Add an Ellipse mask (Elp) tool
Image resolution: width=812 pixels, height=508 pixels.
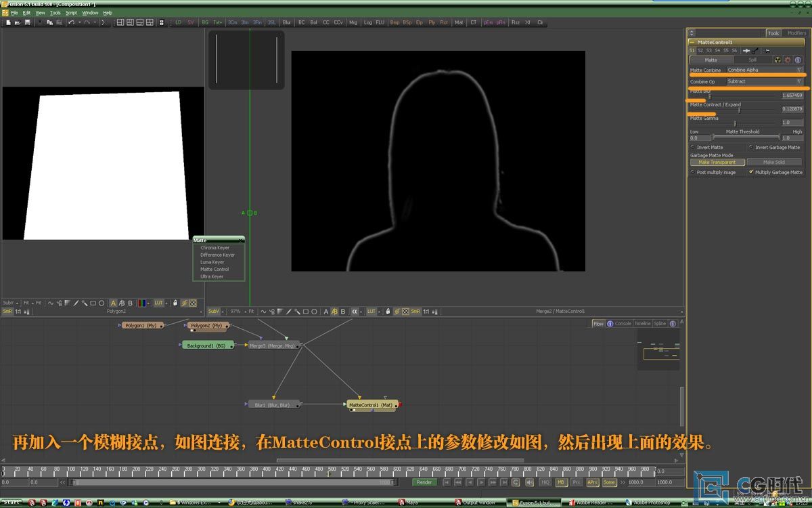[420, 22]
